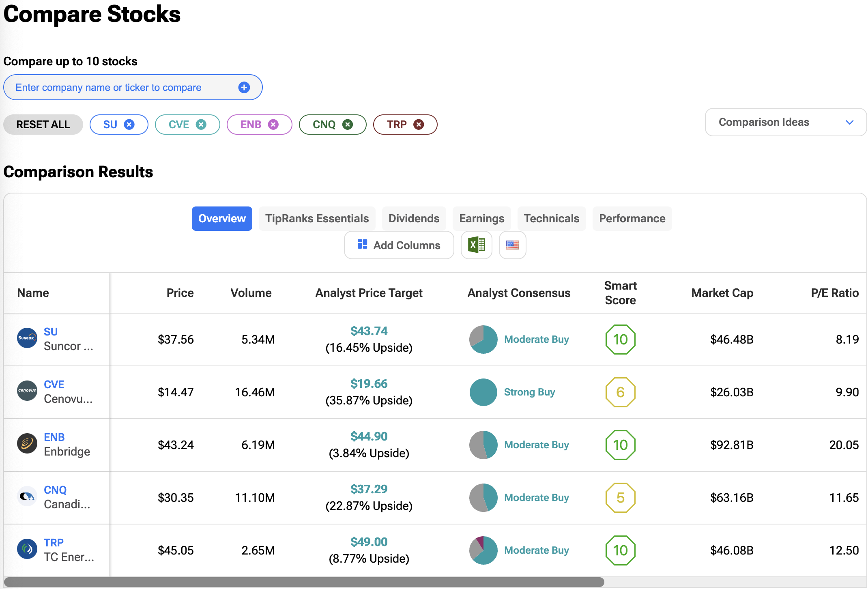Click the TRP analyst consensus pie chart
The width and height of the screenshot is (868, 589).
pos(483,550)
